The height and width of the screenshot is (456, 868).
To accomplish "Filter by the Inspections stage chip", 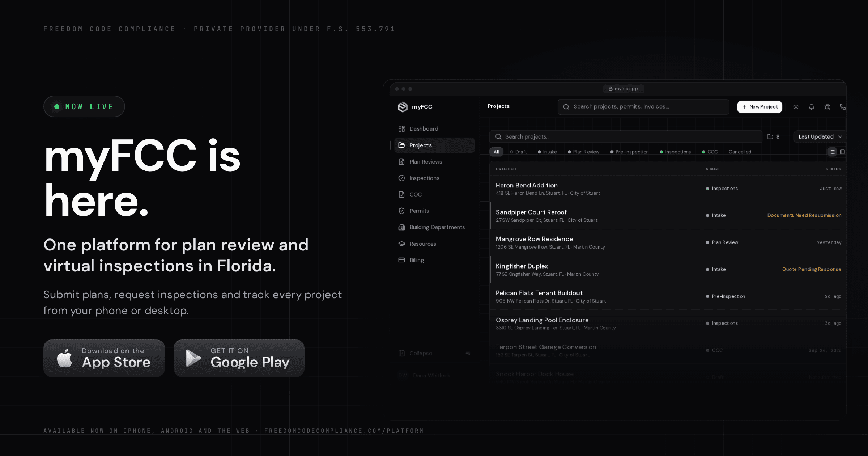I will click(675, 152).
